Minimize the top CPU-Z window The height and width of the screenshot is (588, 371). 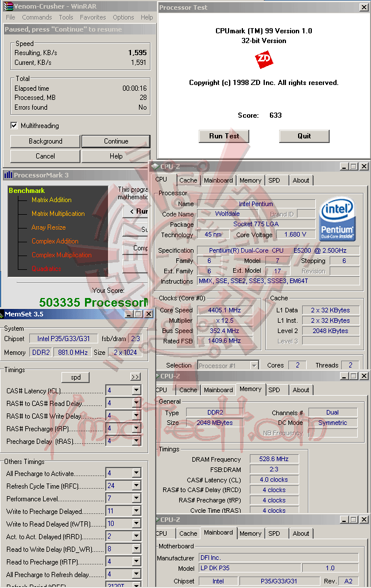point(344,167)
